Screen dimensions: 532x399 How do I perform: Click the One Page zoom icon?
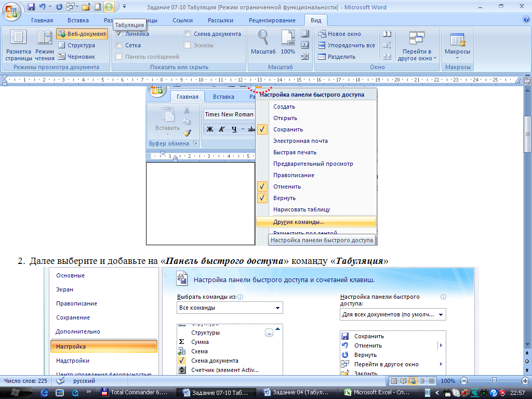tap(304, 34)
